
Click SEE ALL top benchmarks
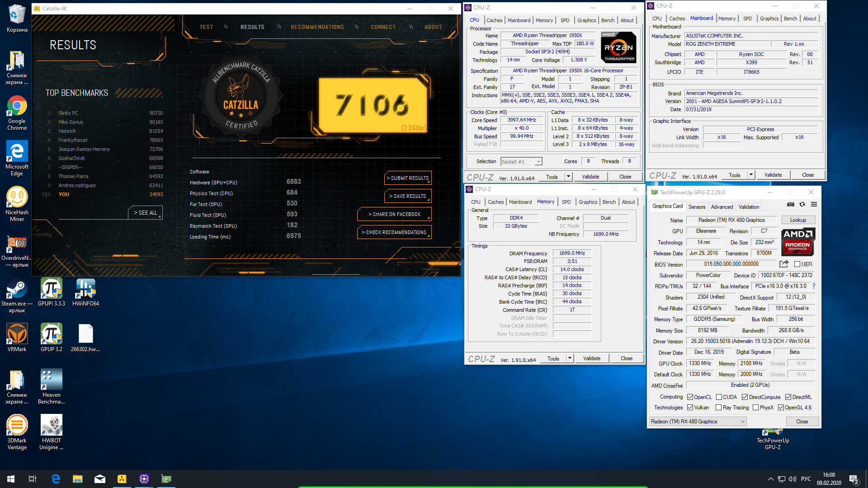click(x=145, y=213)
